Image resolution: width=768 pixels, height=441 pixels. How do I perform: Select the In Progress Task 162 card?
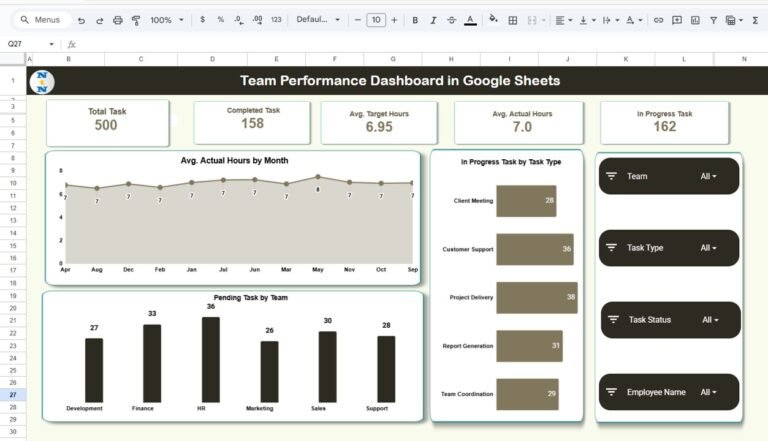coord(665,123)
